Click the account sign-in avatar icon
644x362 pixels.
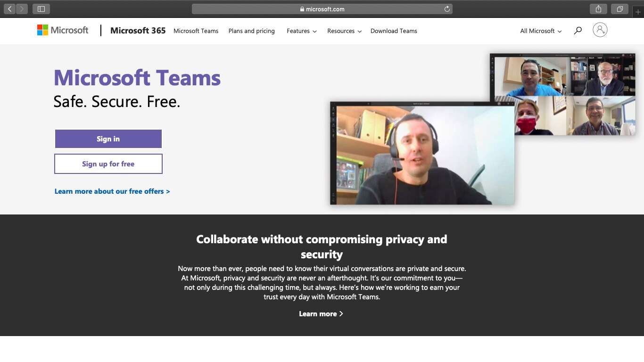600,30
